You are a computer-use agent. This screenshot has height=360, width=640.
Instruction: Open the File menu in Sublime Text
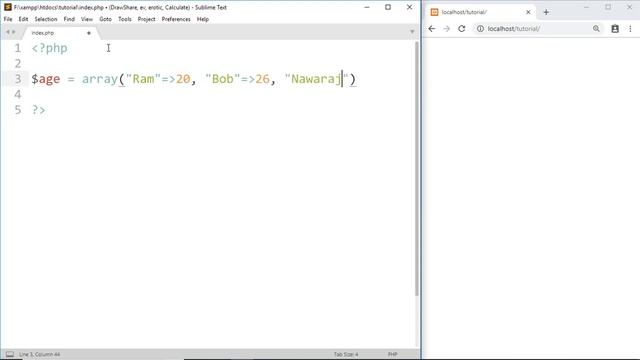tap(8, 19)
